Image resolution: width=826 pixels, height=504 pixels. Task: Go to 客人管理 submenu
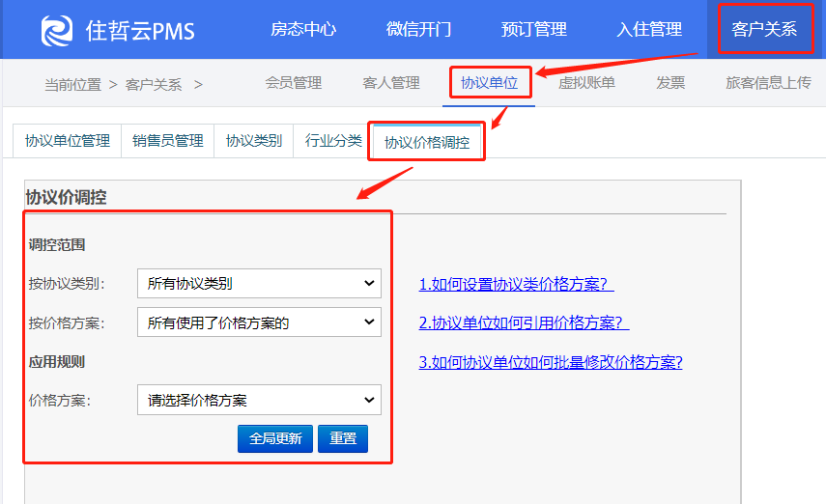[x=391, y=83]
